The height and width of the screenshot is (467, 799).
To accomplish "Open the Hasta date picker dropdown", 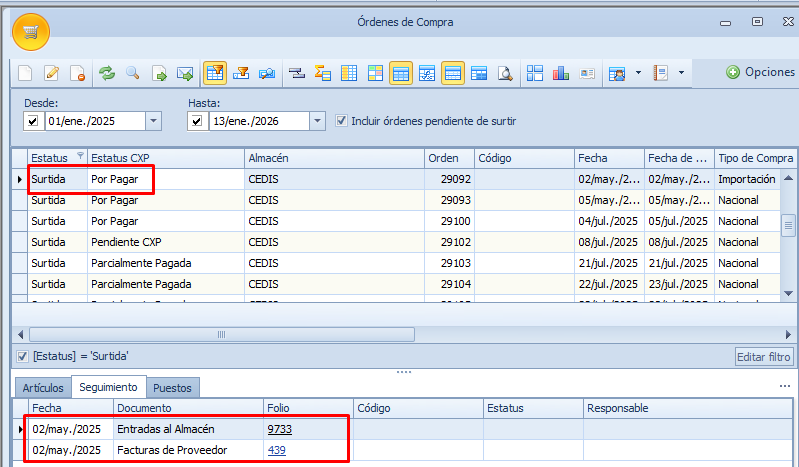I will [x=317, y=121].
